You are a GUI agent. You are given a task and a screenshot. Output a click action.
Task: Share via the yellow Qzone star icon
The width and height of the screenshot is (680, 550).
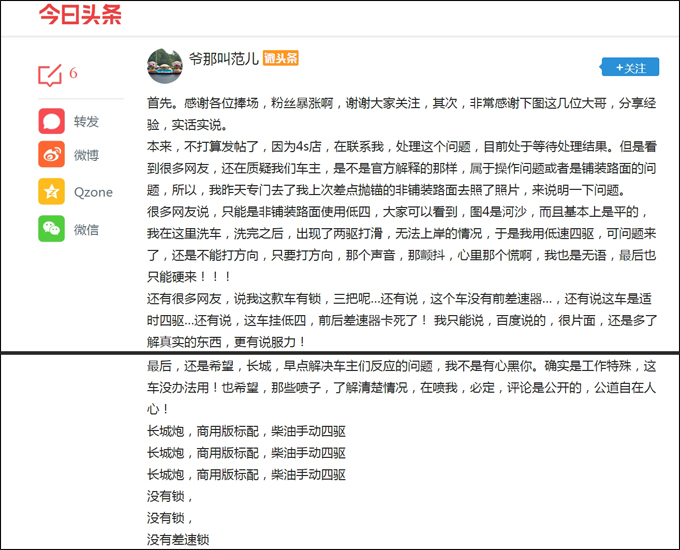pos(52,191)
